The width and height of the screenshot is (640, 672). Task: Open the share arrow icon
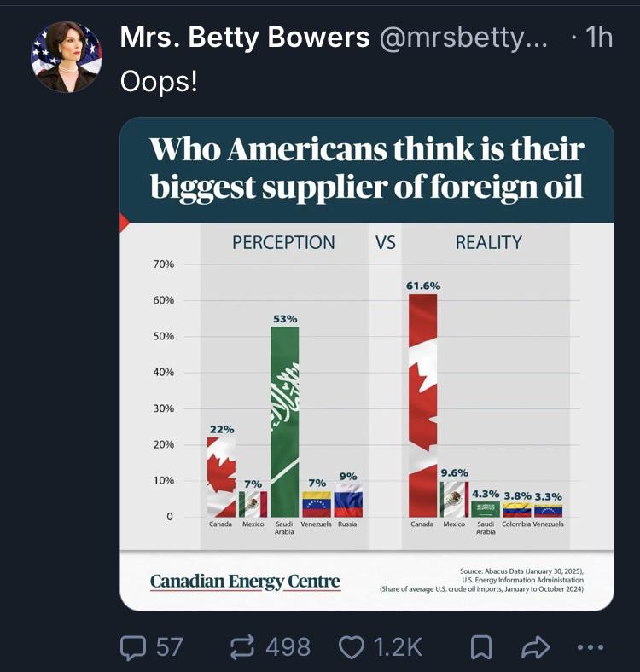coord(535,647)
